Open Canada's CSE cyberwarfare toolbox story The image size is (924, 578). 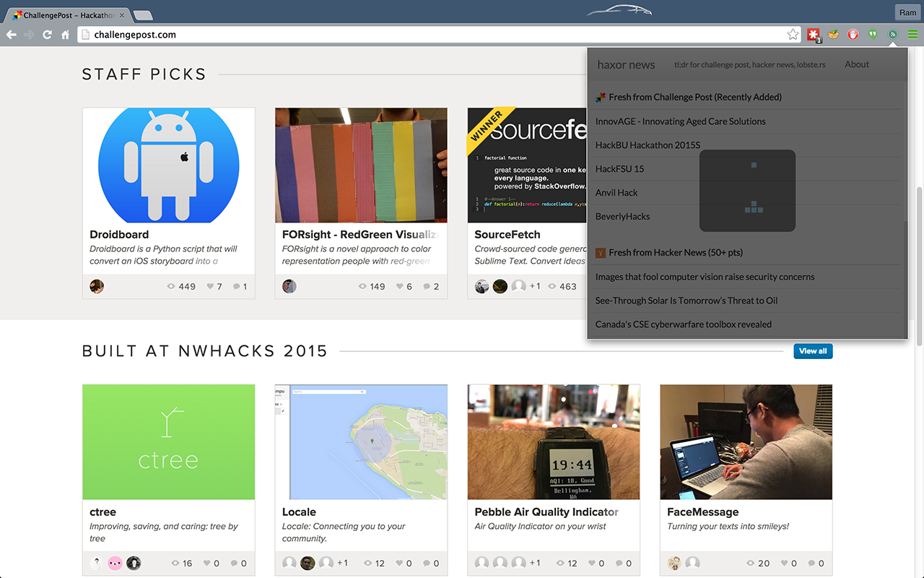coord(684,324)
